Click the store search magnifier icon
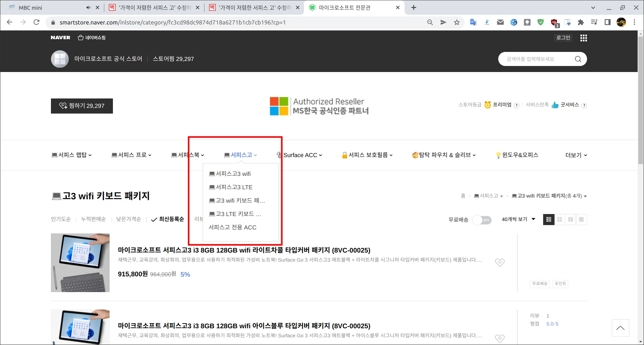 pyautogui.click(x=578, y=59)
